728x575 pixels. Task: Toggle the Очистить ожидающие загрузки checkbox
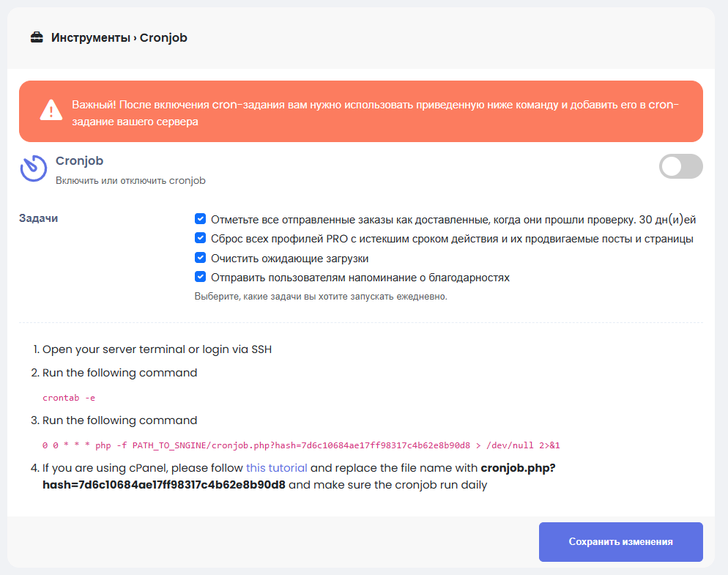tap(200, 258)
